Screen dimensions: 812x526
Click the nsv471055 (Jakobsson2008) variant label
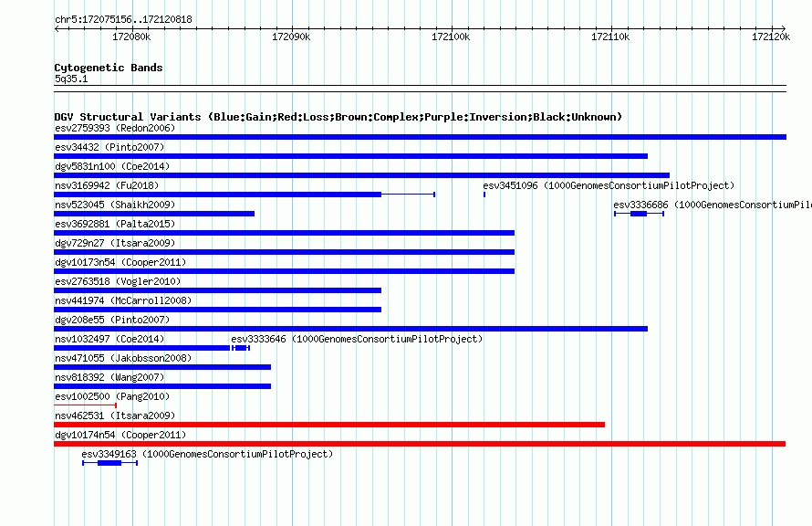(123, 358)
